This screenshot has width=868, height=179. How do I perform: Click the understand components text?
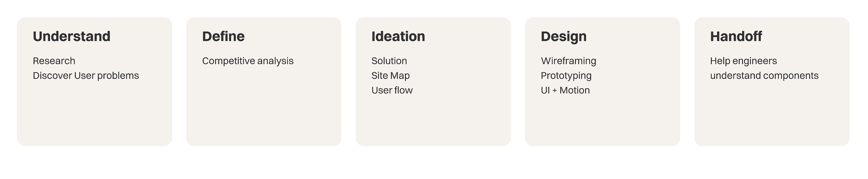pyautogui.click(x=764, y=75)
